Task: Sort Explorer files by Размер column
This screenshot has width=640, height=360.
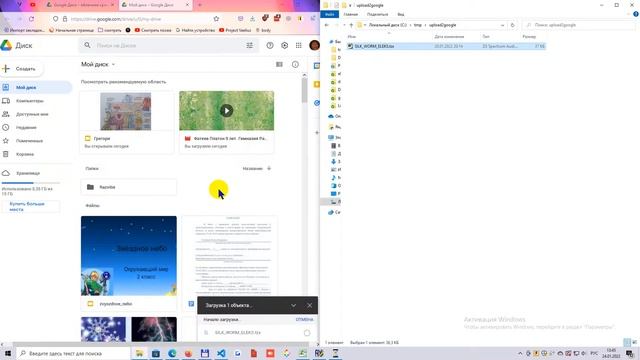Action: pyautogui.click(x=529, y=37)
